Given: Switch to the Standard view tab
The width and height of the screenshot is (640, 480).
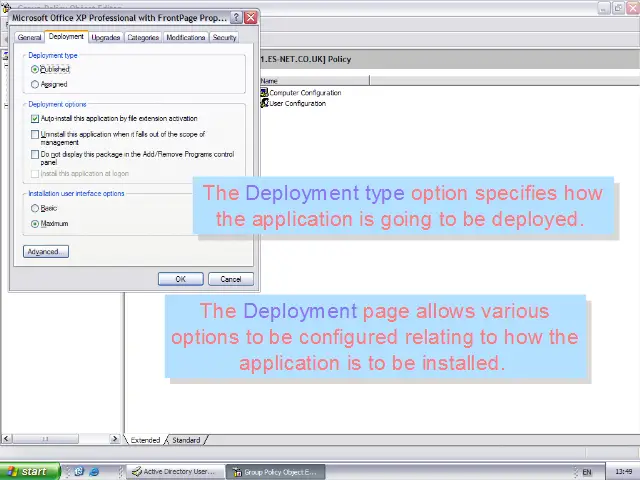Looking at the screenshot, I should (186, 440).
